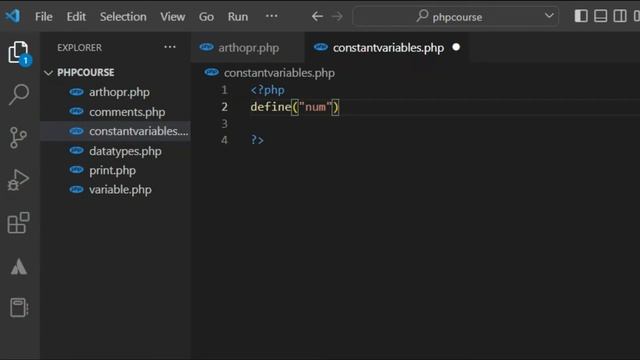
Task: Open the Go menu
Action: 206,17
